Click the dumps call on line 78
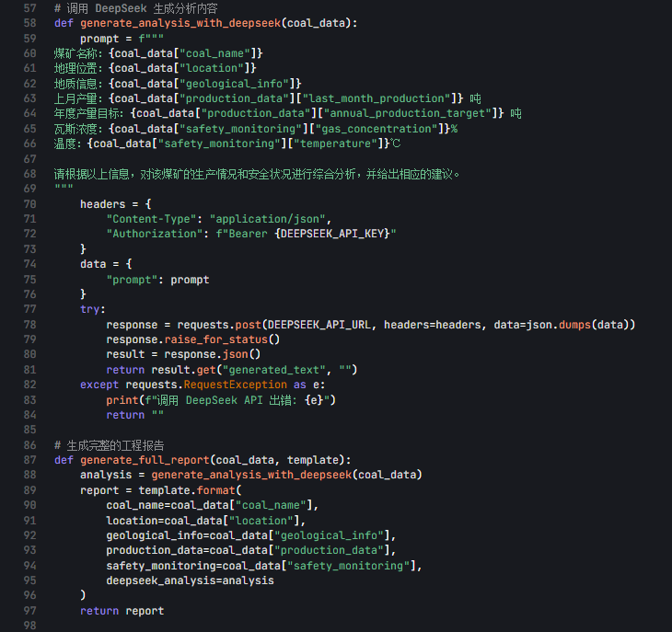 pyautogui.click(x=574, y=325)
